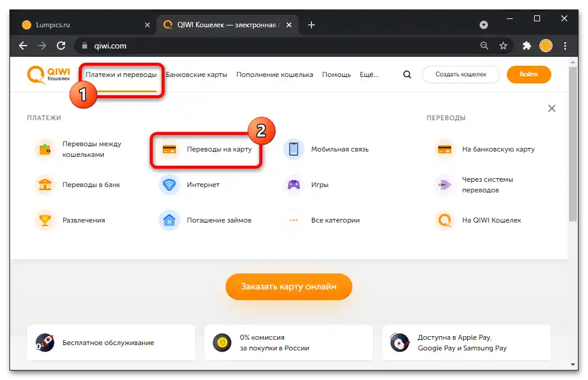Screen dimensions: 588x380
Task: Reload the page with the refresh icon
Action: coord(61,46)
